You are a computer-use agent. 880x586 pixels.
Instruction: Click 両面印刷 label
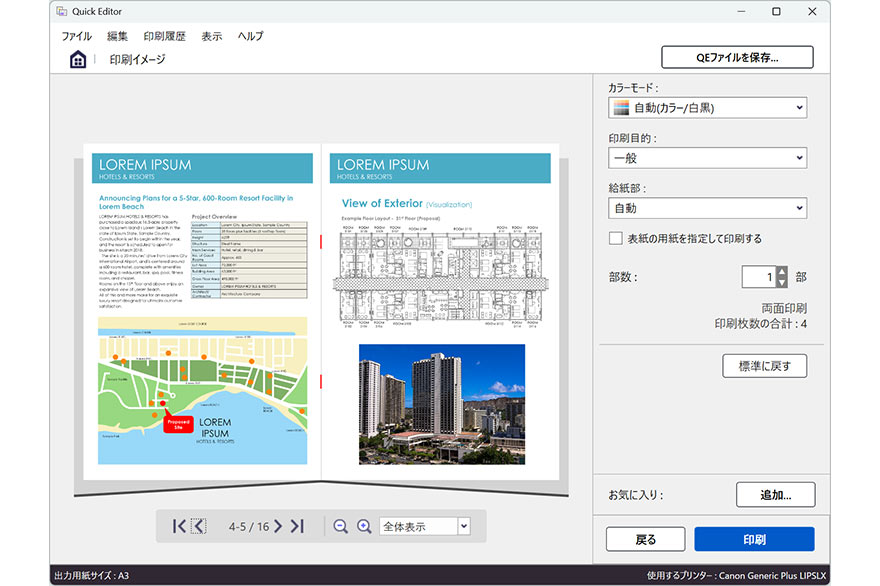point(784,308)
